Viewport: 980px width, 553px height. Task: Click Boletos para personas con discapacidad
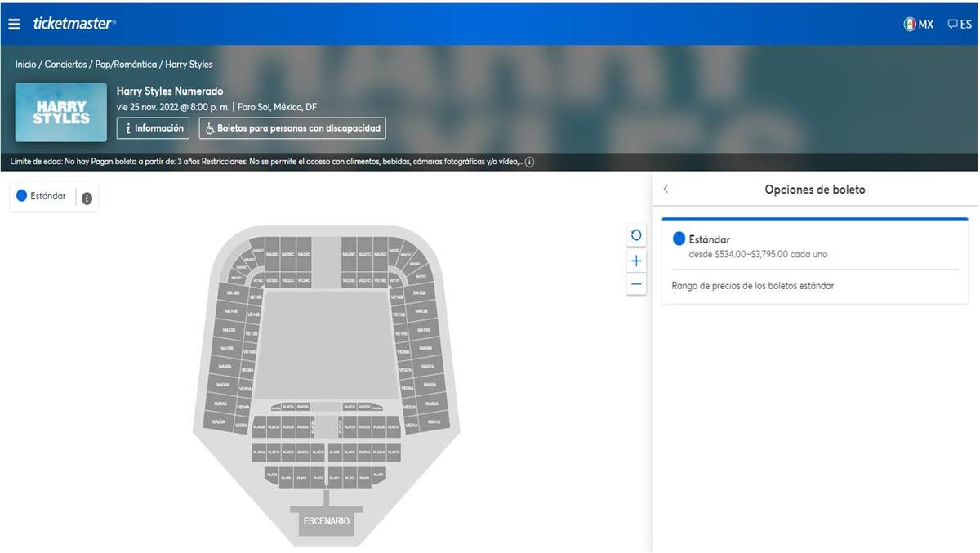coord(292,128)
